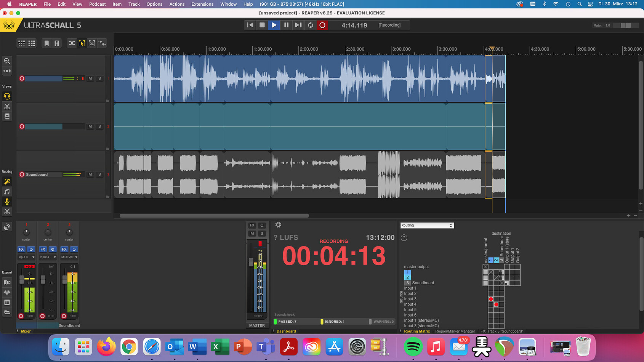Mute track 2 with its M button
Screen dimensions: 644x362
90,127
